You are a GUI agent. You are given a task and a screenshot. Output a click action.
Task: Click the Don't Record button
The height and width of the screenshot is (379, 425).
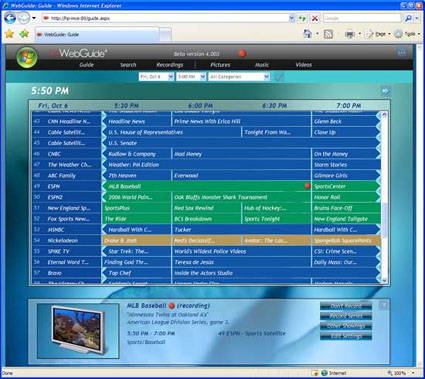(x=346, y=306)
